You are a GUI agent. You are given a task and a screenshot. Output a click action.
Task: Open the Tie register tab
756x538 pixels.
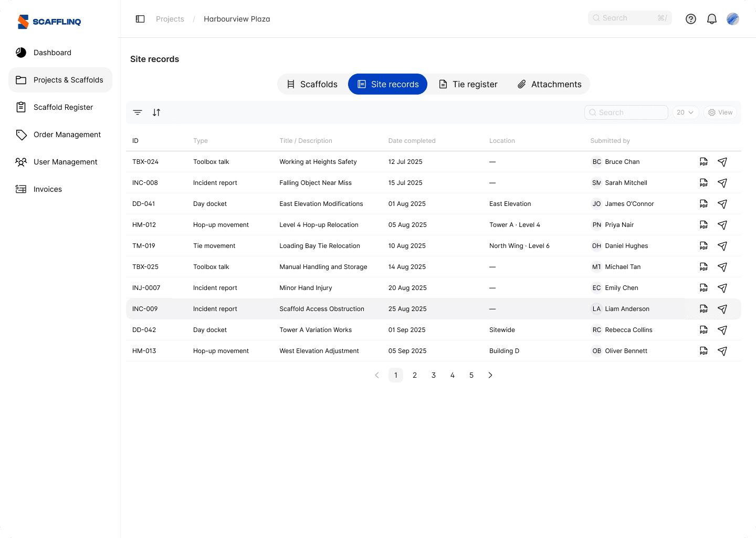pyautogui.click(x=468, y=84)
